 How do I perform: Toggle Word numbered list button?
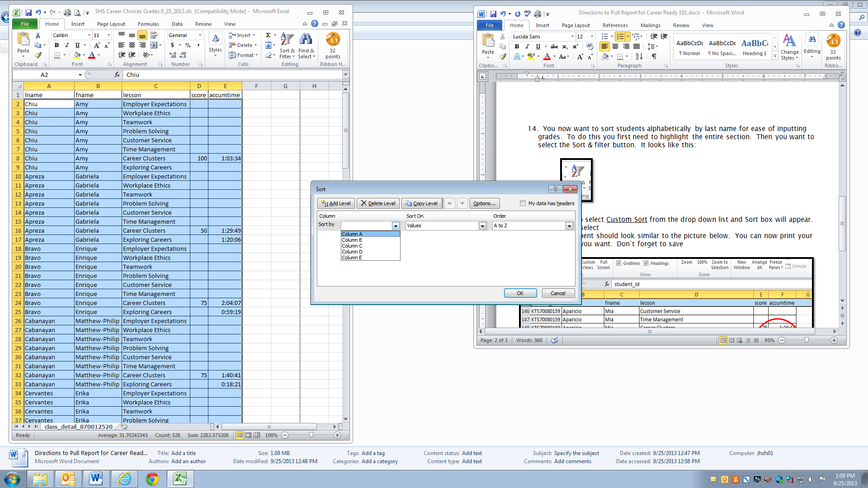click(x=620, y=37)
